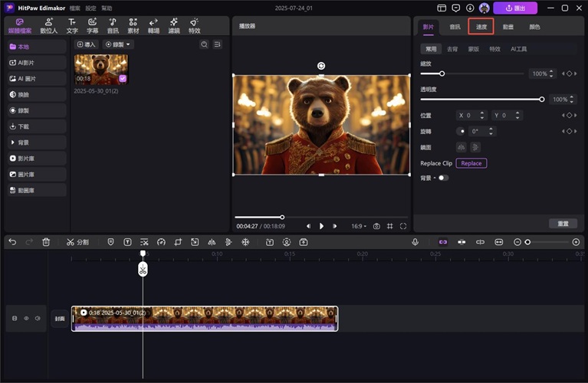The height and width of the screenshot is (383, 588).
Task: Open the 文字 text tool
Action: point(72,26)
